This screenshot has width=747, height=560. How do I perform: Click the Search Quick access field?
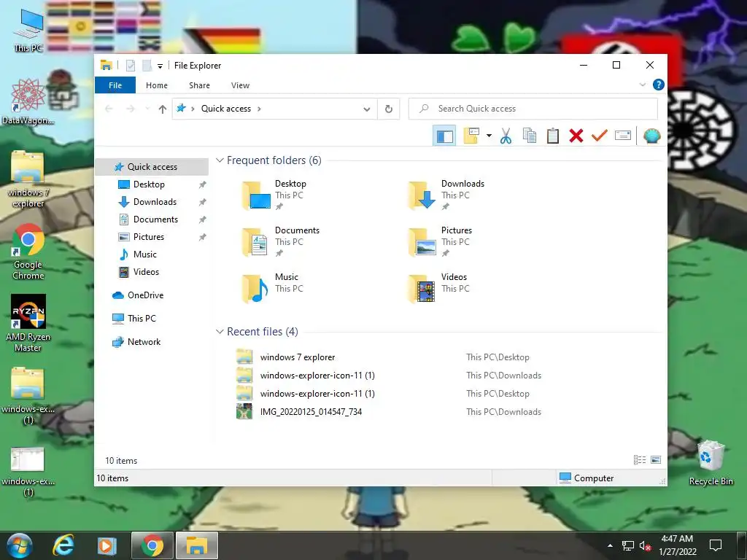point(533,109)
